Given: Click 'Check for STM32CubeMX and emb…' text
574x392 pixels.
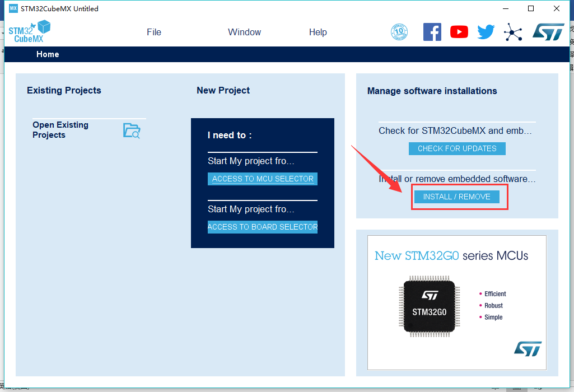Looking at the screenshot, I should click(455, 130).
